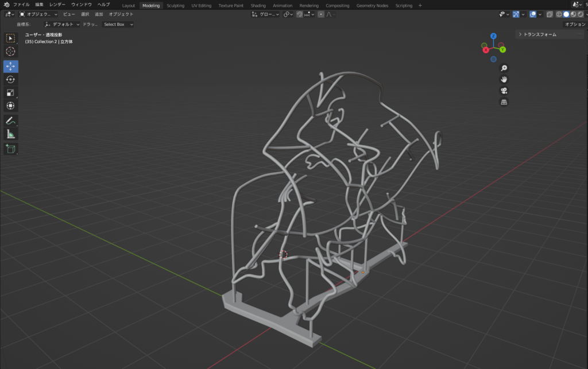Image resolution: width=588 pixels, height=369 pixels.
Task: Open the デフォルト orientation dropdown
Action: pos(62,24)
